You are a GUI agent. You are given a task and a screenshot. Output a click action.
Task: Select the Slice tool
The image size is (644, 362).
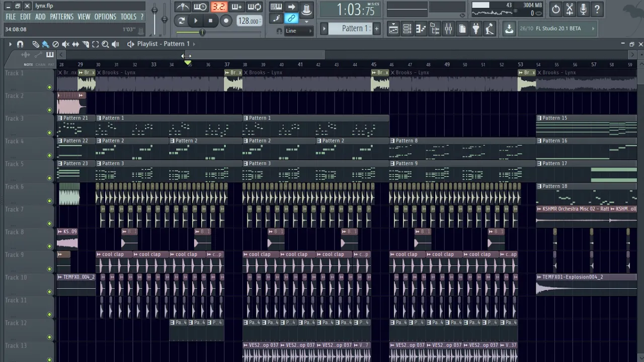click(x=86, y=44)
